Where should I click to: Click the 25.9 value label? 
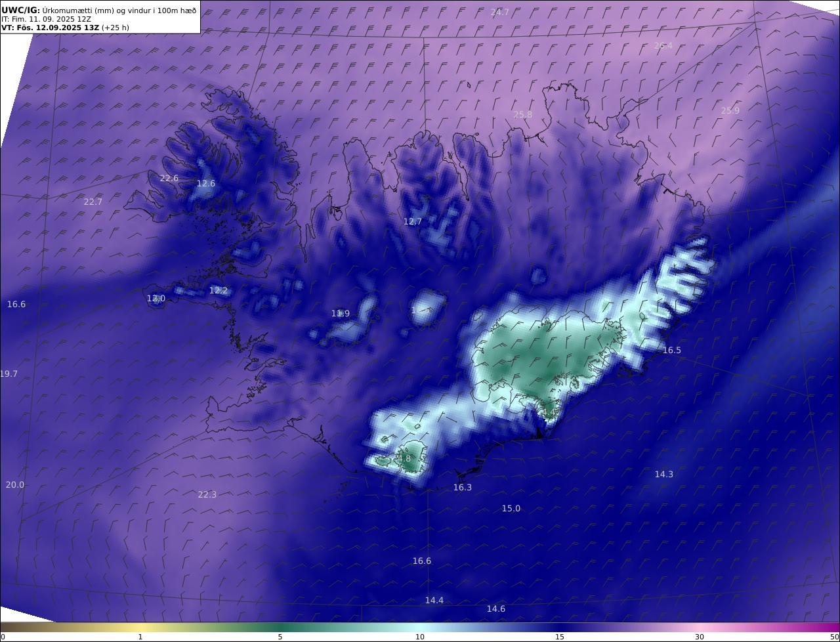click(730, 110)
